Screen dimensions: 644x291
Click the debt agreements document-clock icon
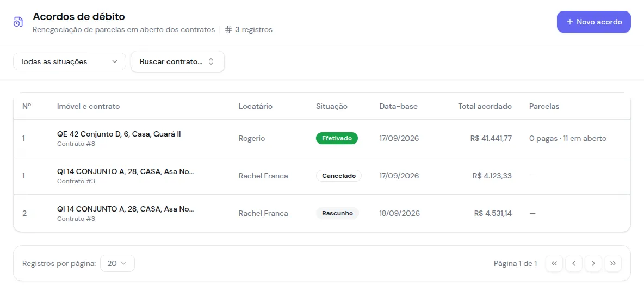click(17, 22)
